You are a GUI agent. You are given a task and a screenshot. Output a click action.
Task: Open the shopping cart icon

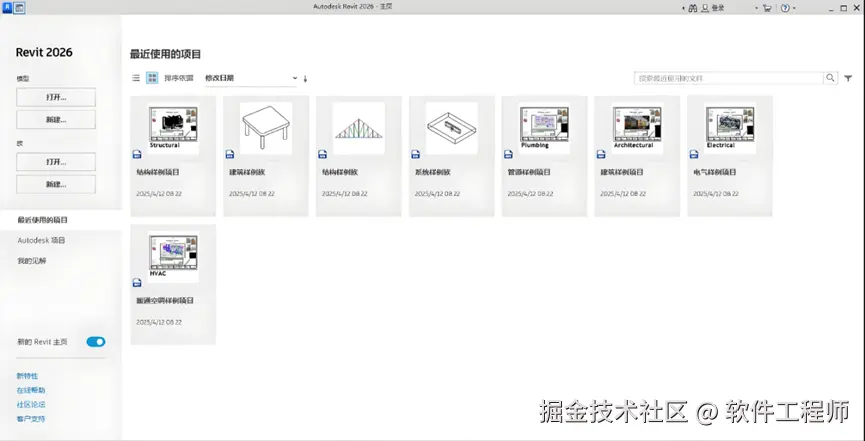click(767, 8)
